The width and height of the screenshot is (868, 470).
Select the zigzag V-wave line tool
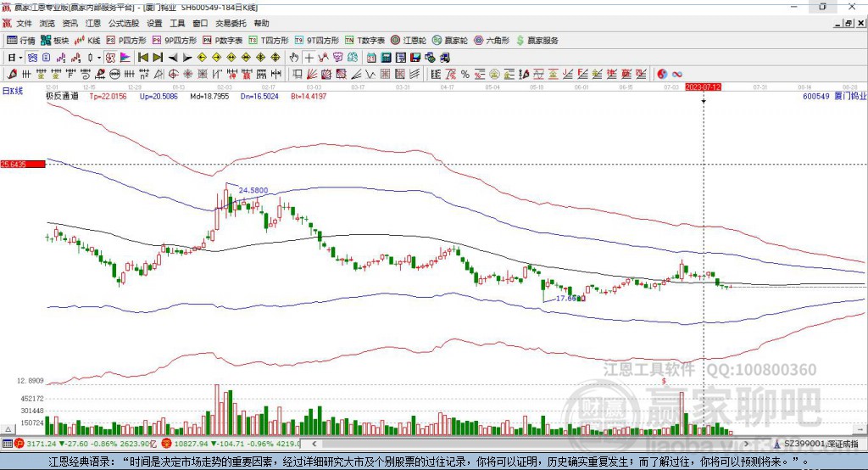(370, 75)
